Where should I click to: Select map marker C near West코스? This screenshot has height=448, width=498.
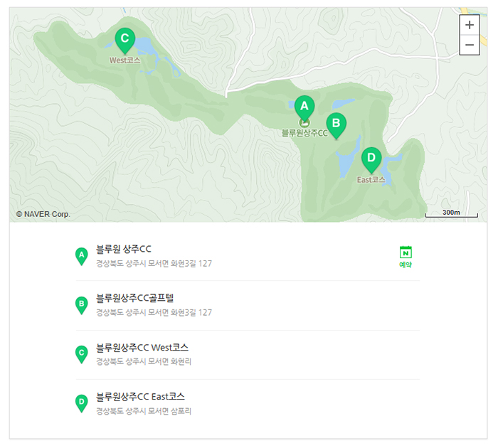124,41
